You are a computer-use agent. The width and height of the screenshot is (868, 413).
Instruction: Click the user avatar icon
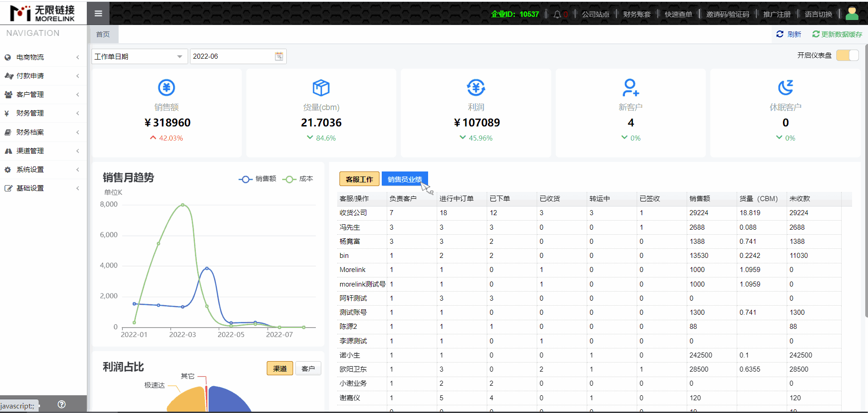pos(852,14)
